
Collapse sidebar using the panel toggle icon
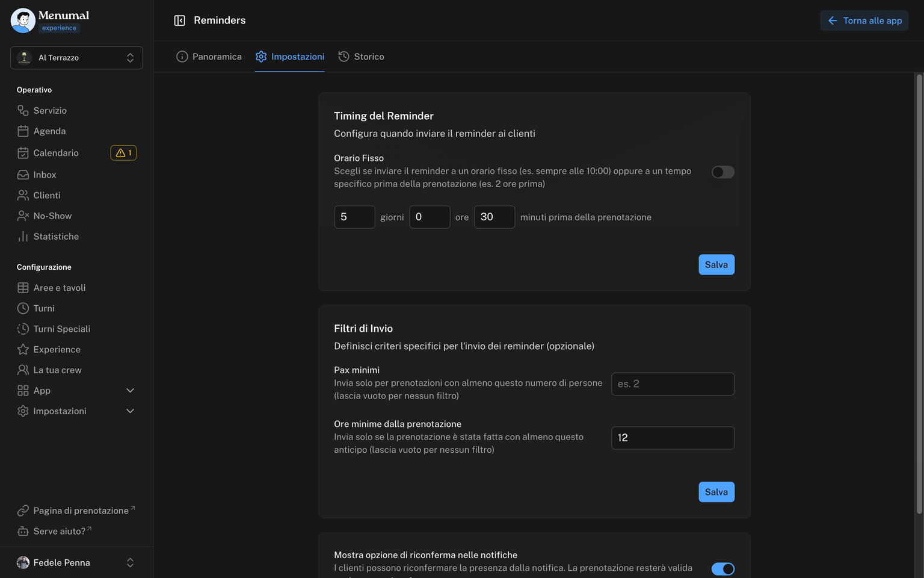[x=179, y=20]
